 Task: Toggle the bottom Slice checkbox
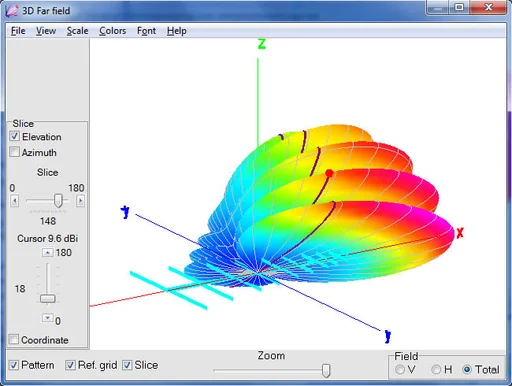click(x=127, y=365)
